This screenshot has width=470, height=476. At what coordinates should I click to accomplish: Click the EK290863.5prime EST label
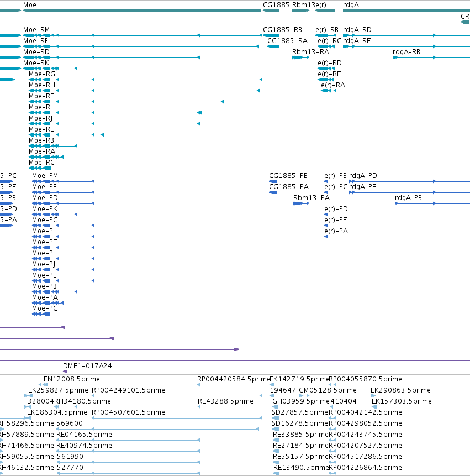click(x=400, y=390)
